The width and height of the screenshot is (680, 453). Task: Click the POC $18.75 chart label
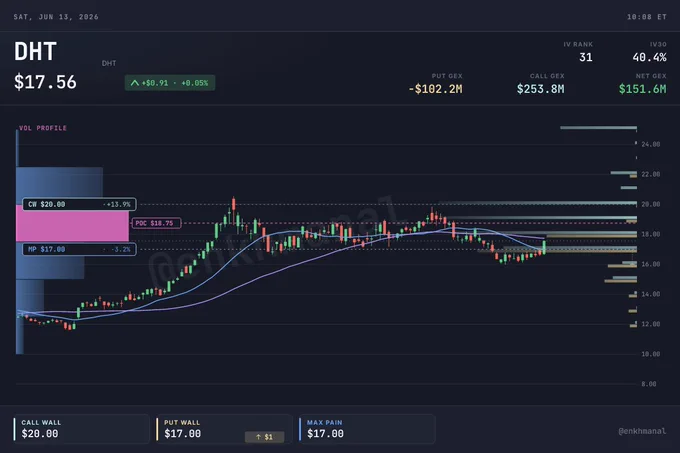click(x=156, y=223)
